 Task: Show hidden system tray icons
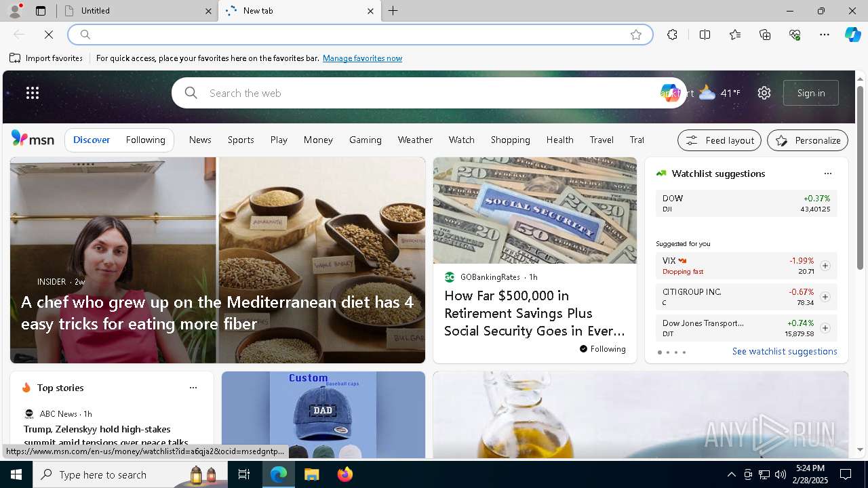tap(731, 474)
